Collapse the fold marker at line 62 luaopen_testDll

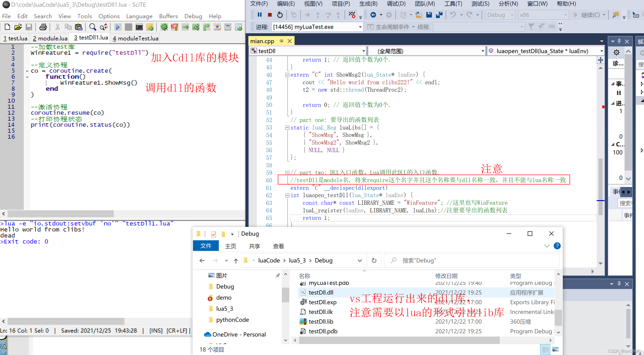[x=288, y=195]
